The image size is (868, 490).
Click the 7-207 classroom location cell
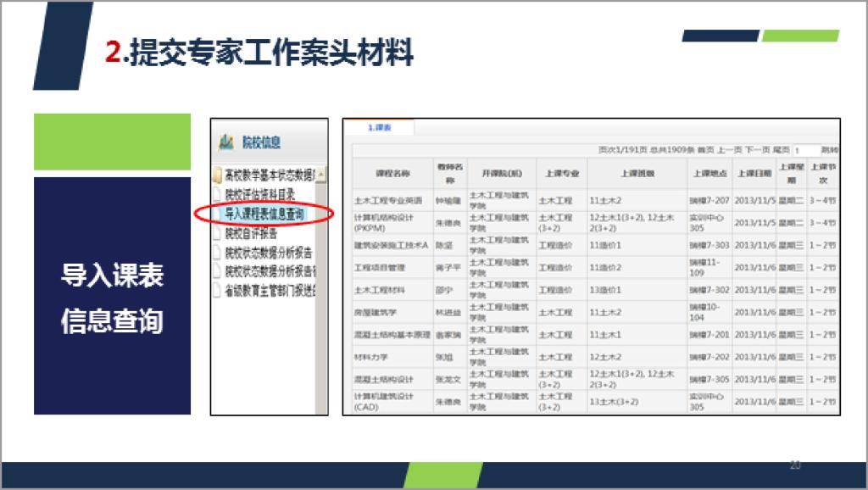point(709,200)
